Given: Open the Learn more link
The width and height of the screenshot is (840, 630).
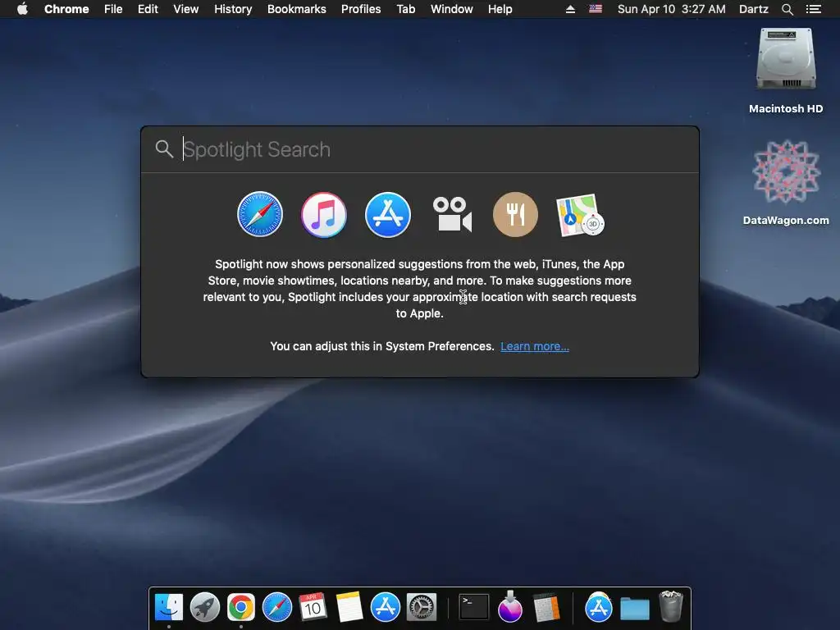Looking at the screenshot, I should click(535, 346).
